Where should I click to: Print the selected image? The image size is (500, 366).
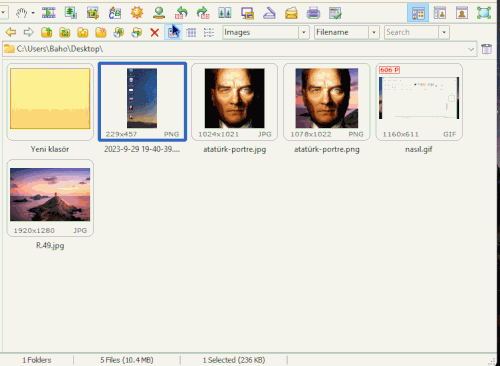(313, 13)
